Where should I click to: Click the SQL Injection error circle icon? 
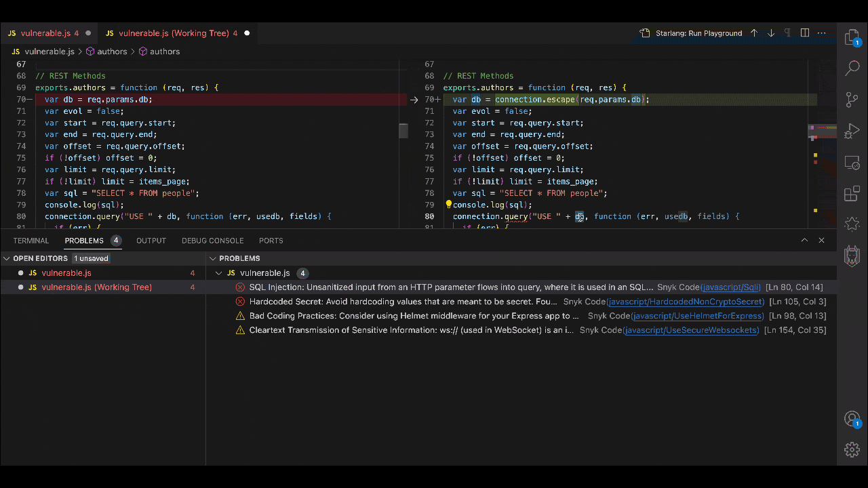pyautogui.click(x=240, y=287)
